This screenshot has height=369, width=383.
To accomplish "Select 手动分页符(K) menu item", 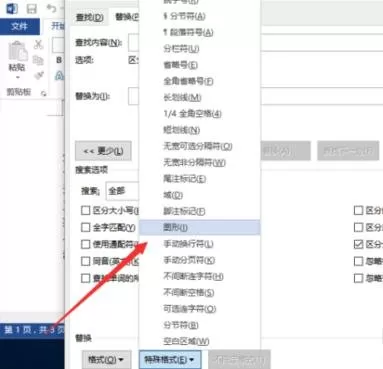I will [x=200, y=260].
